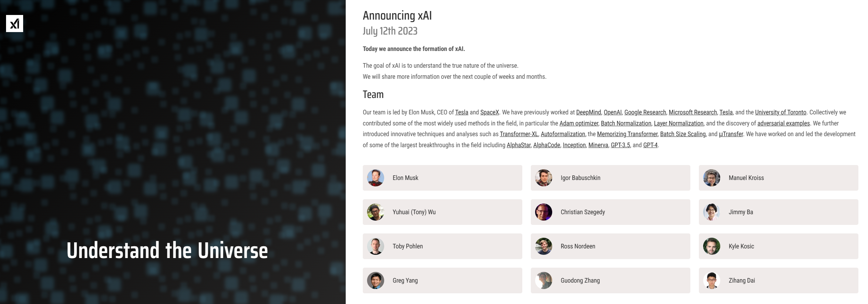The image size is (868, 304).
Task: Select Igor Babuschkin's profile photo
Action: pyautogui.click(x=544, y=178)
